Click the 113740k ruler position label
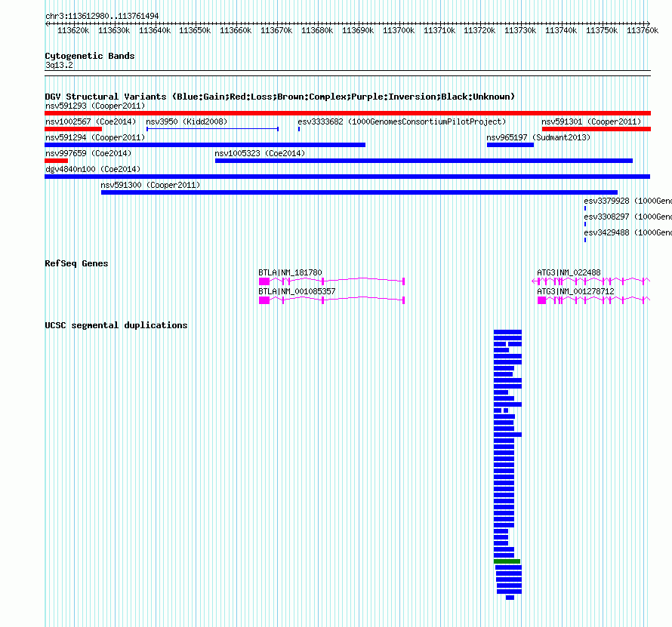 coord(561,30)
